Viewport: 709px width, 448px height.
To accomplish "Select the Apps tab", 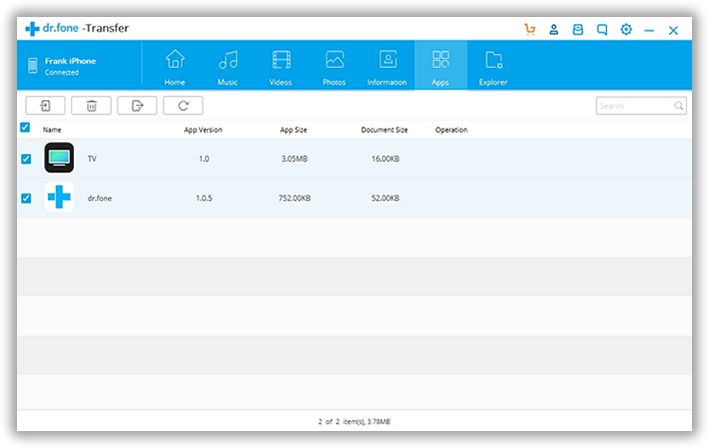I will point(440,66).
